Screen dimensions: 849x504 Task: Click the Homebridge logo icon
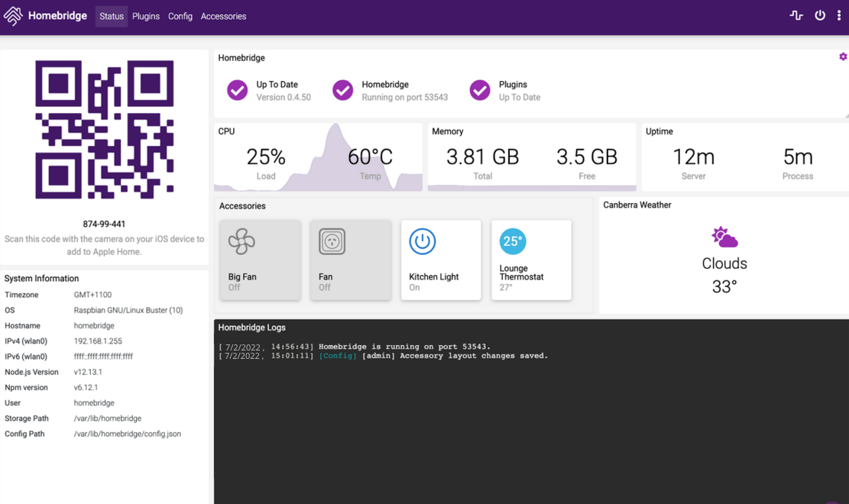[x=13, y=16]
